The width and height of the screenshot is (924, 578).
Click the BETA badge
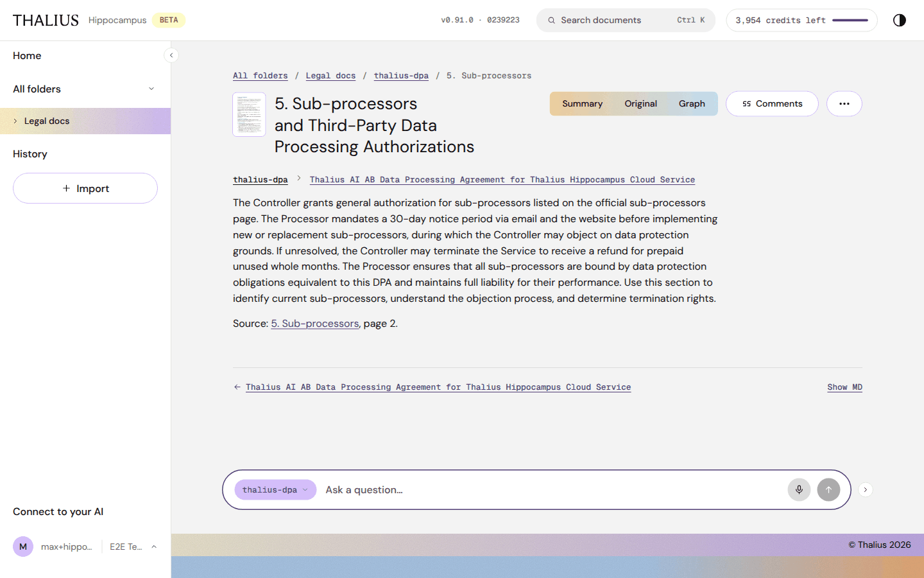click(x=169, y=20)
